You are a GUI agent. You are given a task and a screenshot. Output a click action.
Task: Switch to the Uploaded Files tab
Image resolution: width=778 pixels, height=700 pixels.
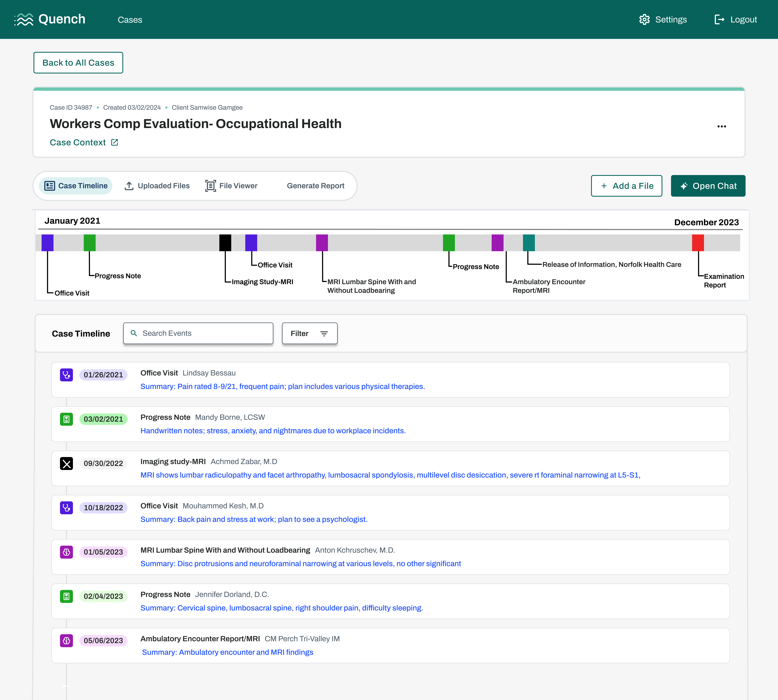click(x=157, y=186)
